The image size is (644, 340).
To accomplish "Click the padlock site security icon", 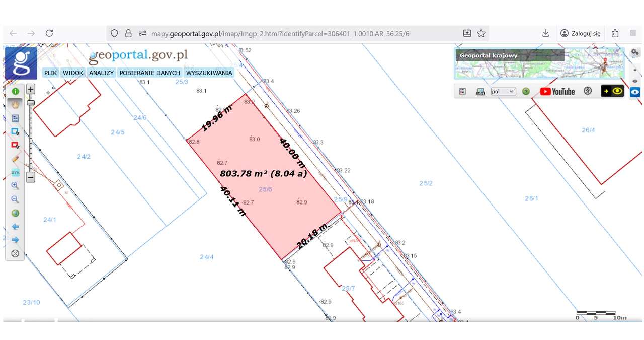I will pos(128,33).
